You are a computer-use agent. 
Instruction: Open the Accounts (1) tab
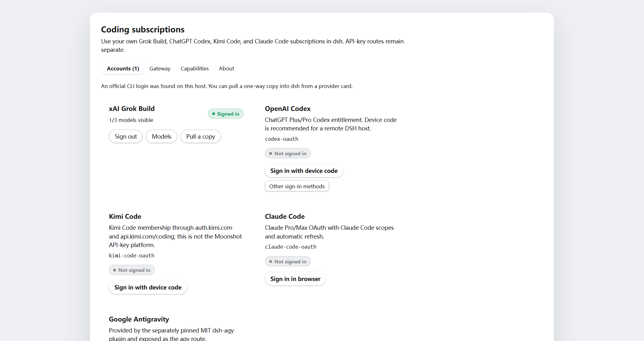coord(123,69)
